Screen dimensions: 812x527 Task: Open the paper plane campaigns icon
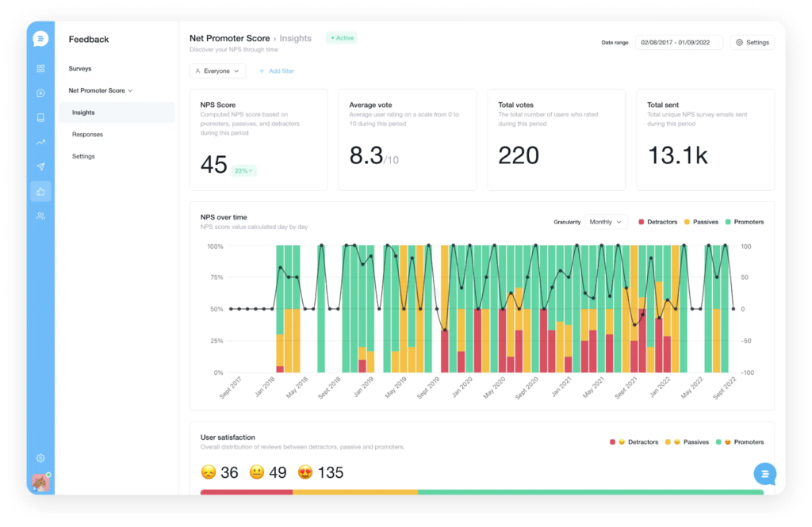pos(40,166)
